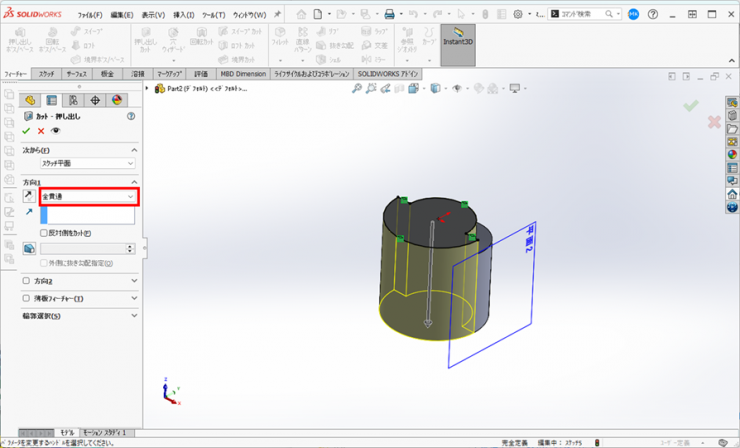Toggle detailed preview eye icon
The width and height of the screenshot is (740, 448).
[x=56, y=131]
